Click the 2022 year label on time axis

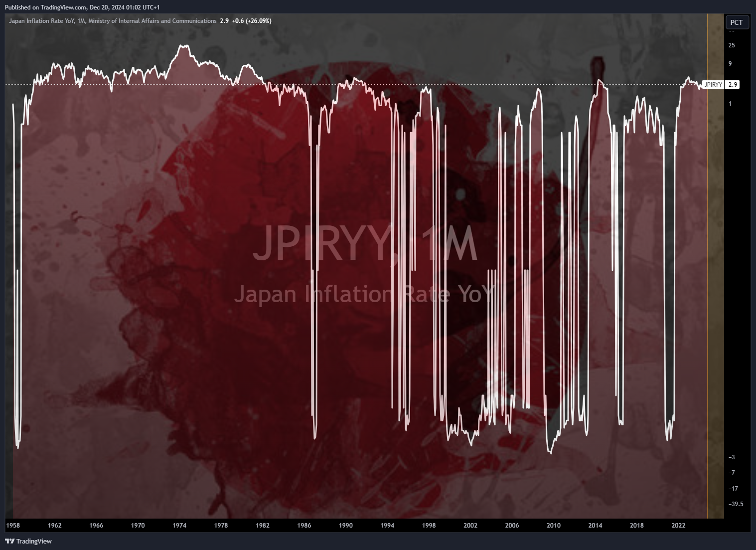678,525
